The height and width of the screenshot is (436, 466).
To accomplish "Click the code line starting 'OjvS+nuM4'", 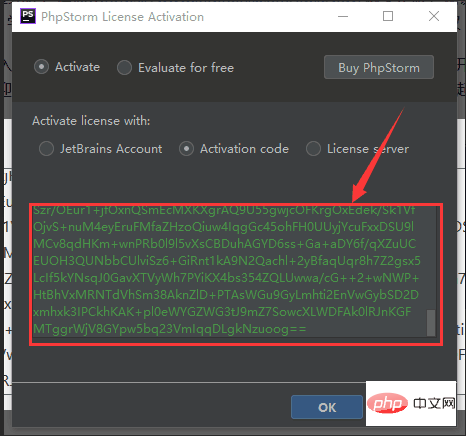I will [223, 227].
